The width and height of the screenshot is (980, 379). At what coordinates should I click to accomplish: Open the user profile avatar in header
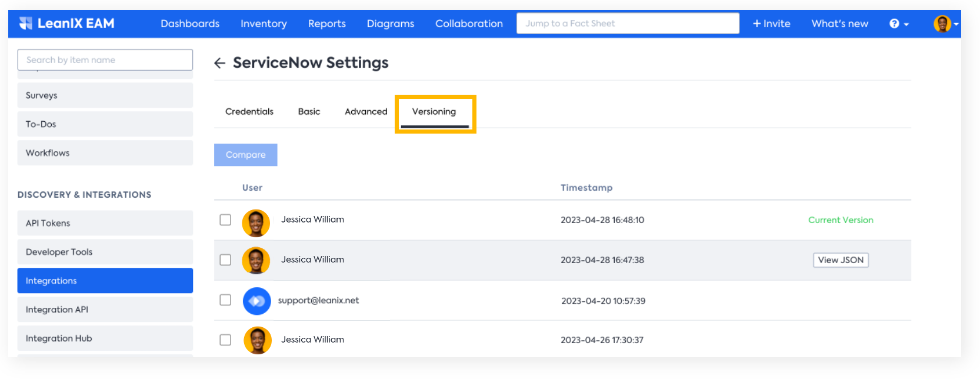(942, 24)
